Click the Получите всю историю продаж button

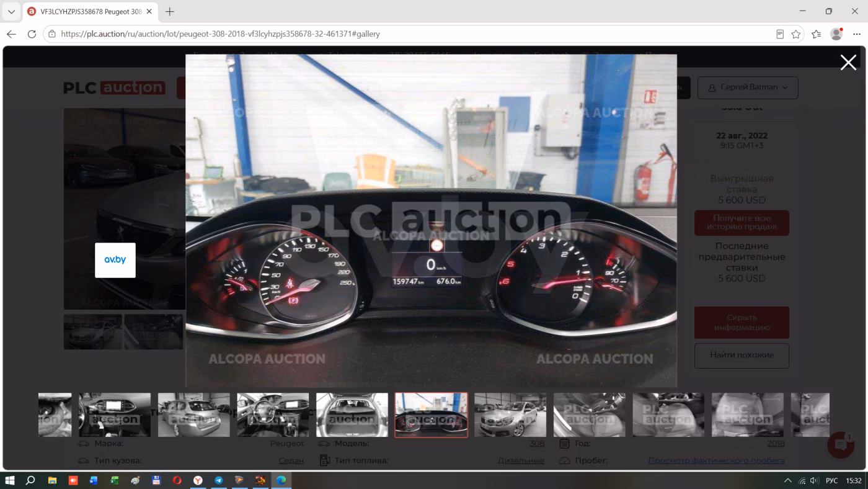point(742,223)
